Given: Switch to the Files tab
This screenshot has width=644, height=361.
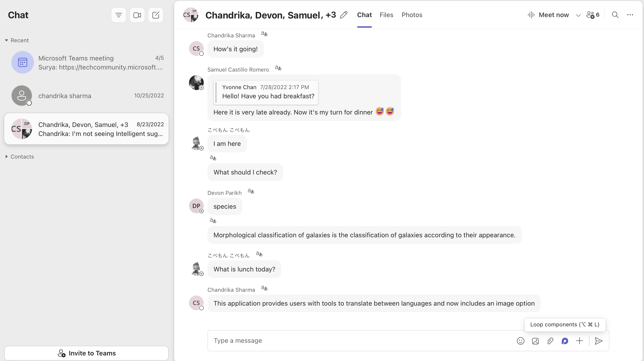Looking at the screenshot, I should click(x=386, y=15).
